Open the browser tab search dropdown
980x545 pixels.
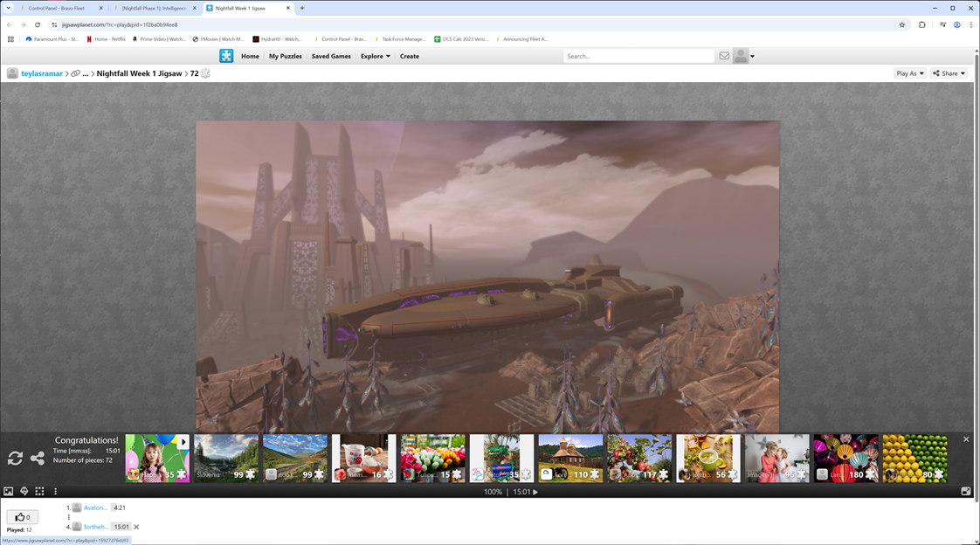pyautogui.click(x=8, y=8)
